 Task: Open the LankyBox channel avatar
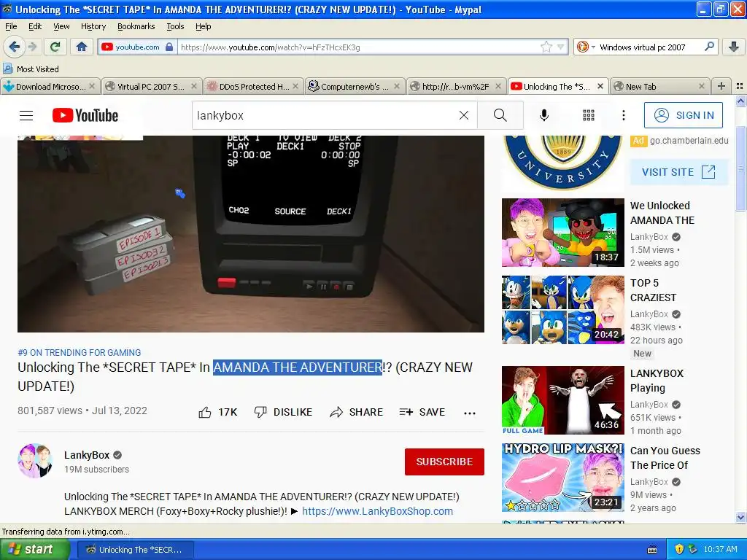click(x=35, y=461)
